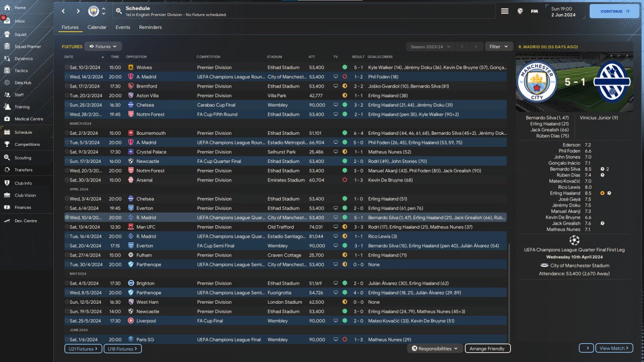Open the Finances screen

click(x=23, y=207)
